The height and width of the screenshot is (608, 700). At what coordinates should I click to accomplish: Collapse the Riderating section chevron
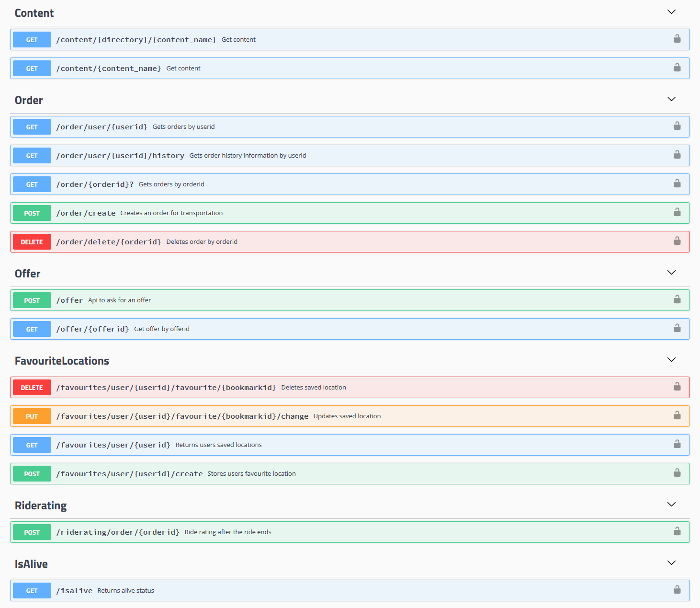671,505
